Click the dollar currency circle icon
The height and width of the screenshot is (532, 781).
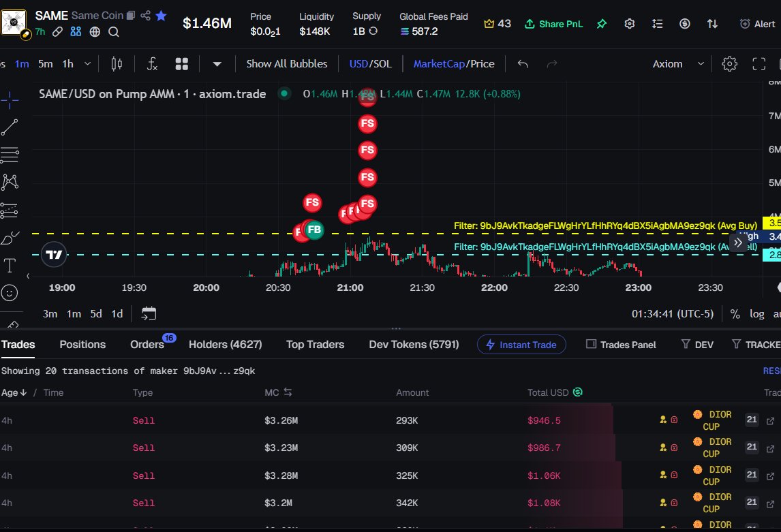tap(685, 23)
